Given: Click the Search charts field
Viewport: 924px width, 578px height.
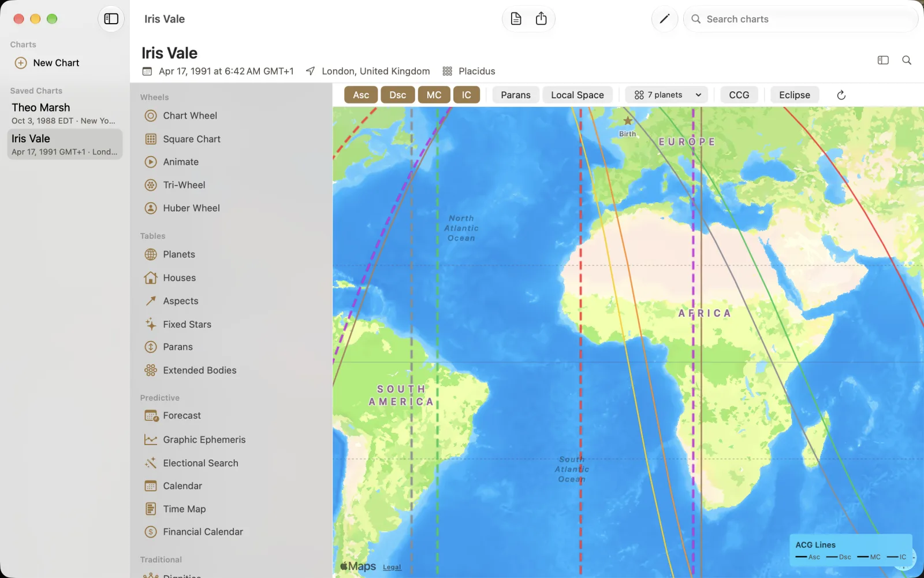Looking at the screenshot, I should pyautogui.click(x=800, y=19).
